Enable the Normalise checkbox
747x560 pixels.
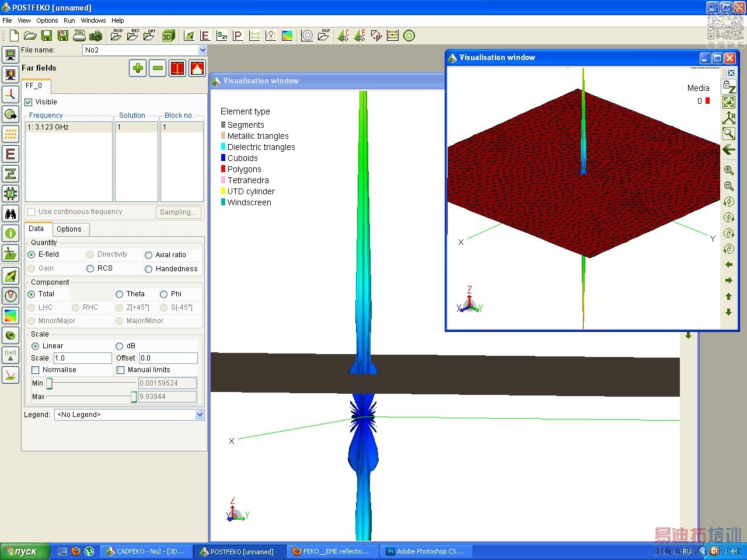(36, 370)
